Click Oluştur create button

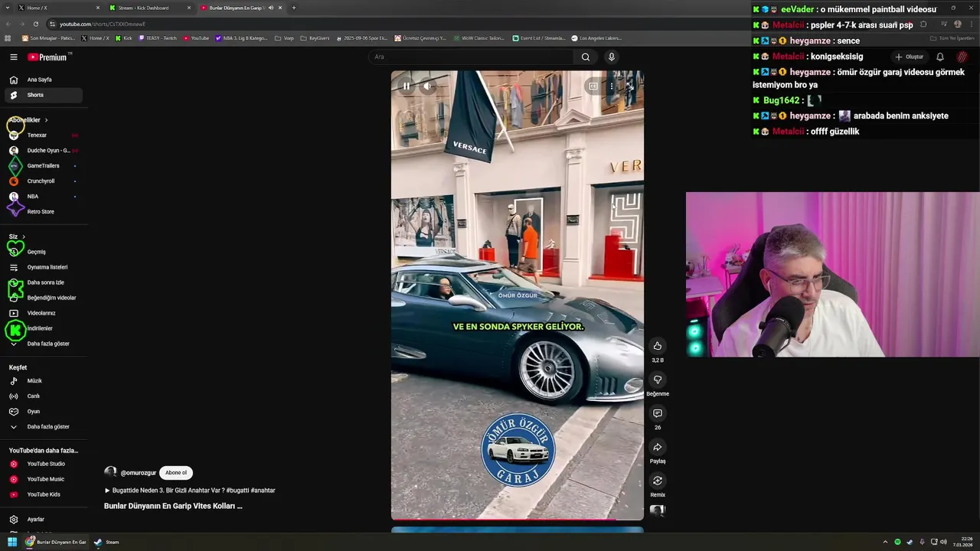[910, 57]
